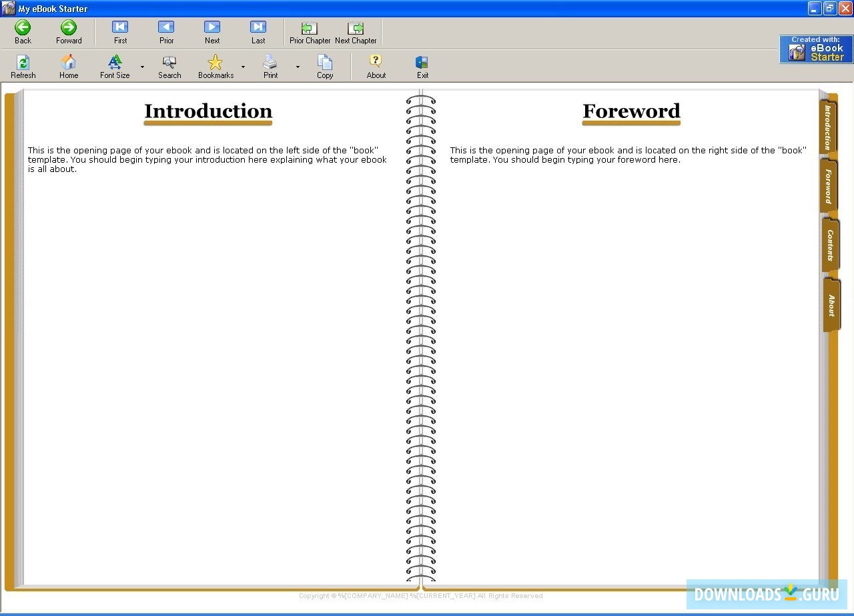Click the app icon in title bar

[8, 8]
